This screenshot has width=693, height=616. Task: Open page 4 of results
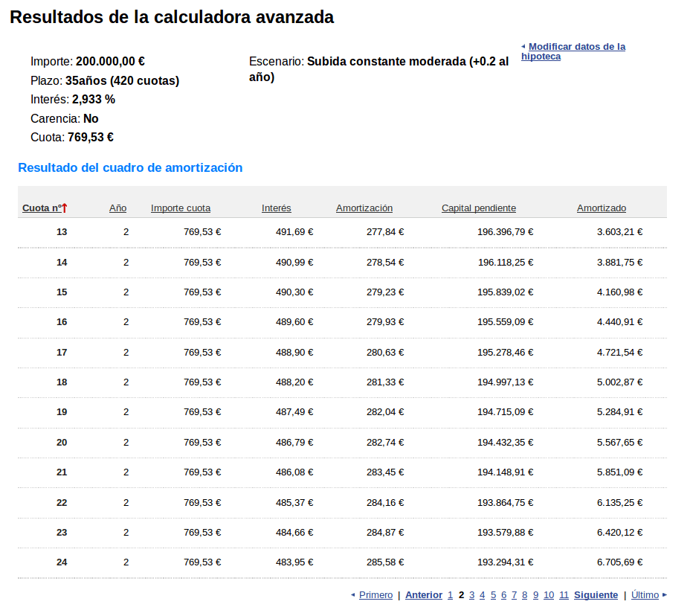[x=482, y=594]
